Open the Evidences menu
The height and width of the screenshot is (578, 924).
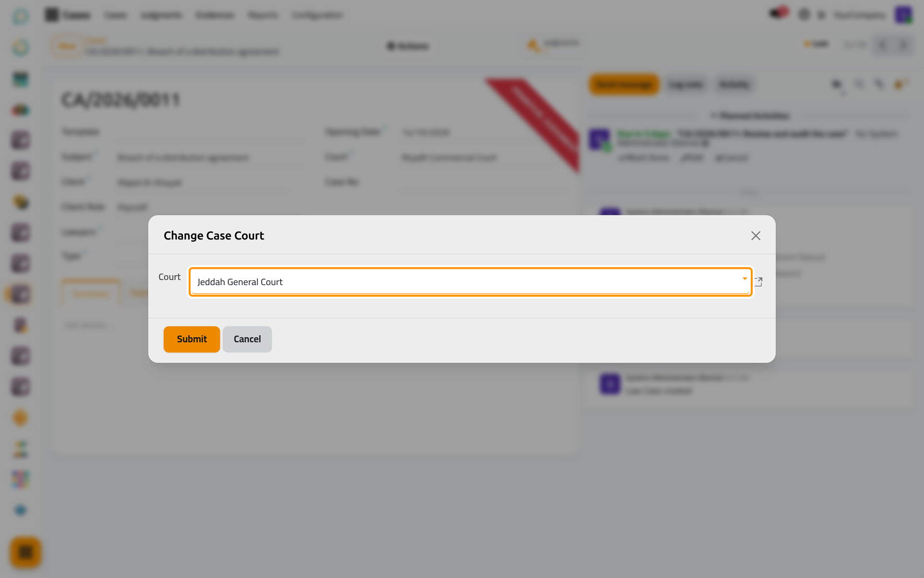pos(215,15)
